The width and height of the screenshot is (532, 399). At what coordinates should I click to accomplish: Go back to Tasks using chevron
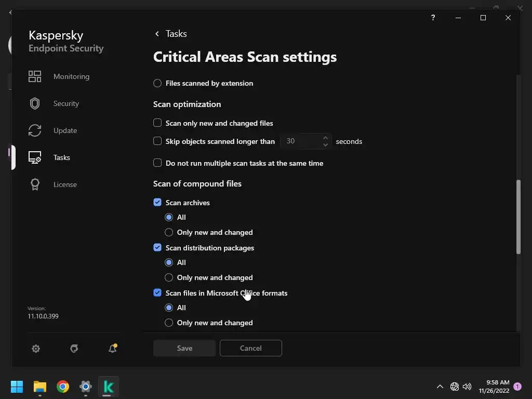coord(157,34)
